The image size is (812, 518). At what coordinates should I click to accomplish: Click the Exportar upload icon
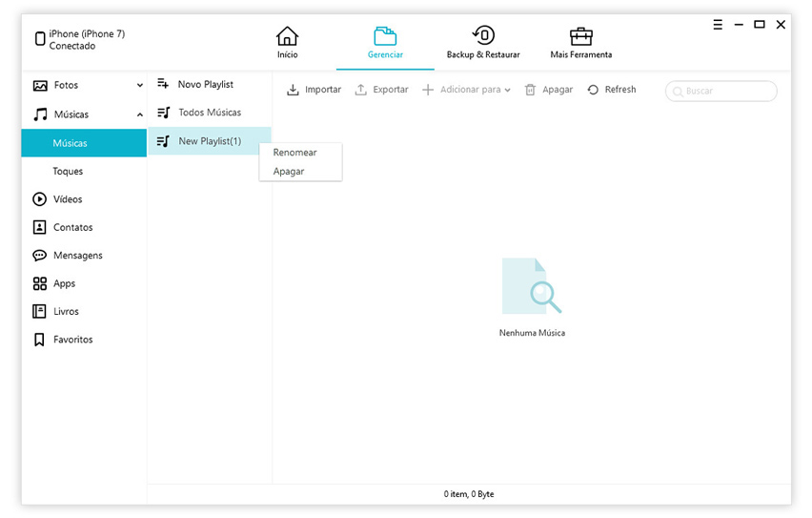pos(360,90)
